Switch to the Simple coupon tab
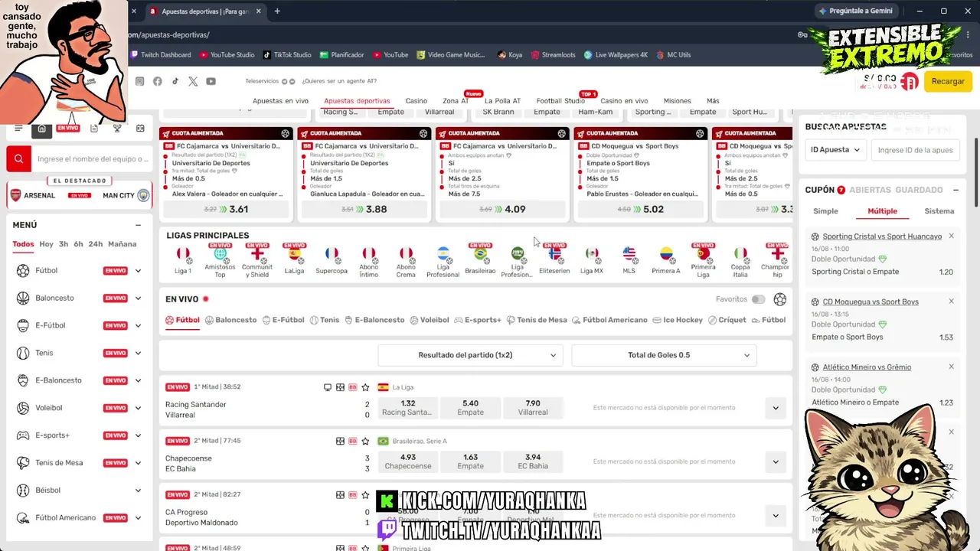The height and width of the screenshot is (551, 980). click(825, 211)
